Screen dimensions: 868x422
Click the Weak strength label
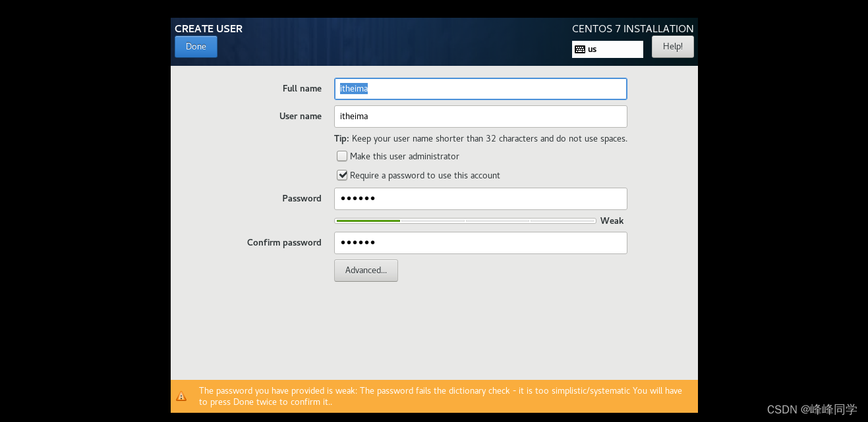(612, 221)
